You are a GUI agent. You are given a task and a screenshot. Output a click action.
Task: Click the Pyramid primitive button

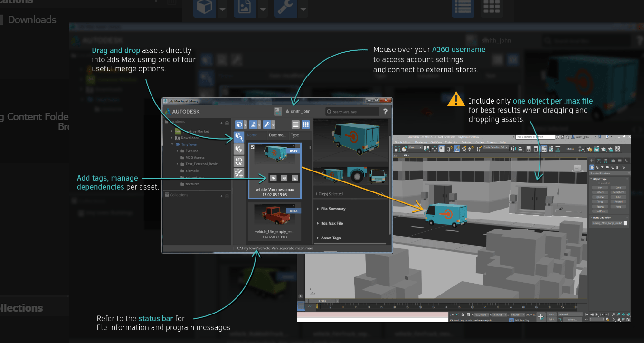click(618, 202)
